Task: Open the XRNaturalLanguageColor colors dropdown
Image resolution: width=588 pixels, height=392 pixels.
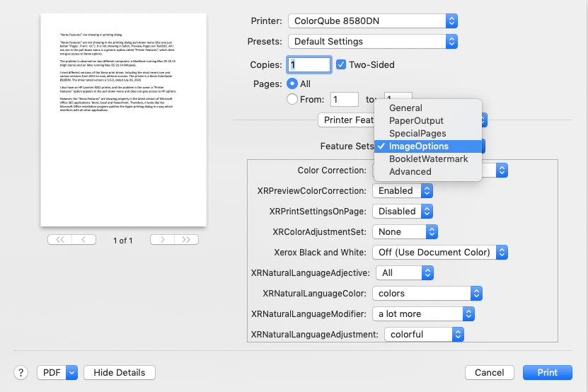Action: 427,294
